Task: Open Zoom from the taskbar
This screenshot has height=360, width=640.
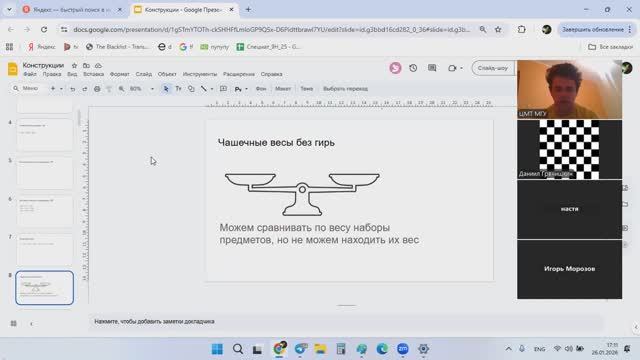Action: click(403, 349)
